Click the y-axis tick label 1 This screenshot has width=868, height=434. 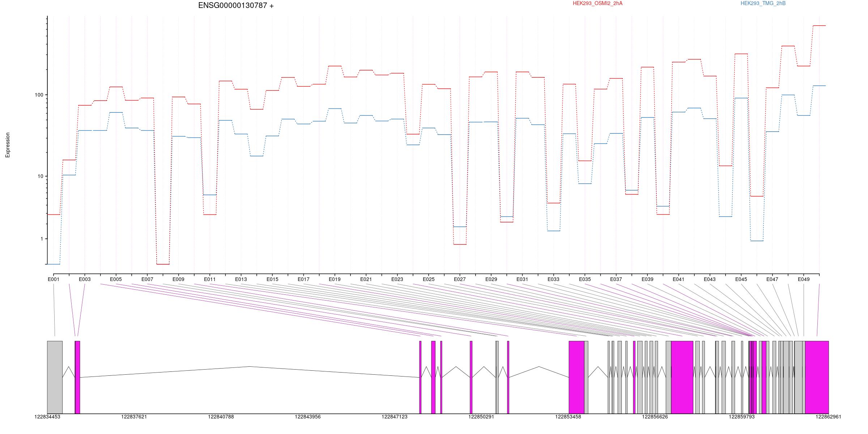(x=42, y=239)
